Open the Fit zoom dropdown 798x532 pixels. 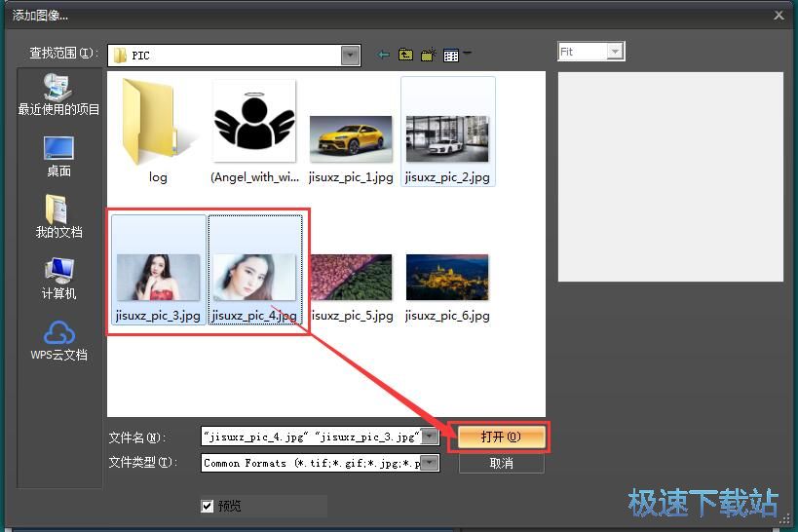click(615, 52)
